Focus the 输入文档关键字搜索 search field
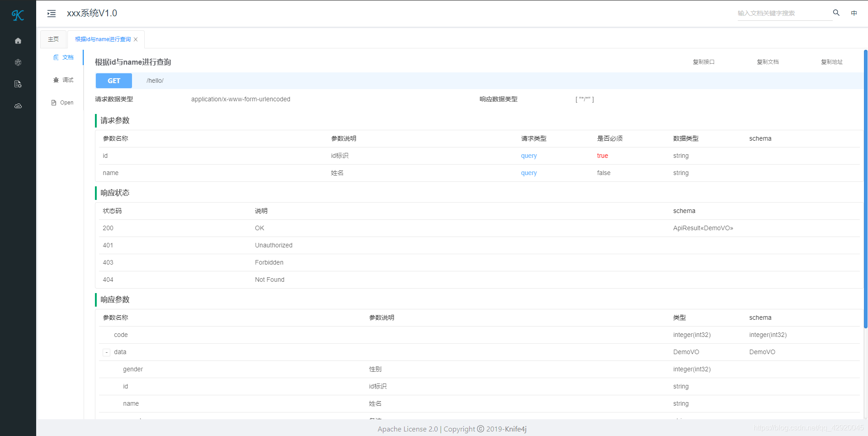Screen dimensions: 868x436 tap(784, 13)
